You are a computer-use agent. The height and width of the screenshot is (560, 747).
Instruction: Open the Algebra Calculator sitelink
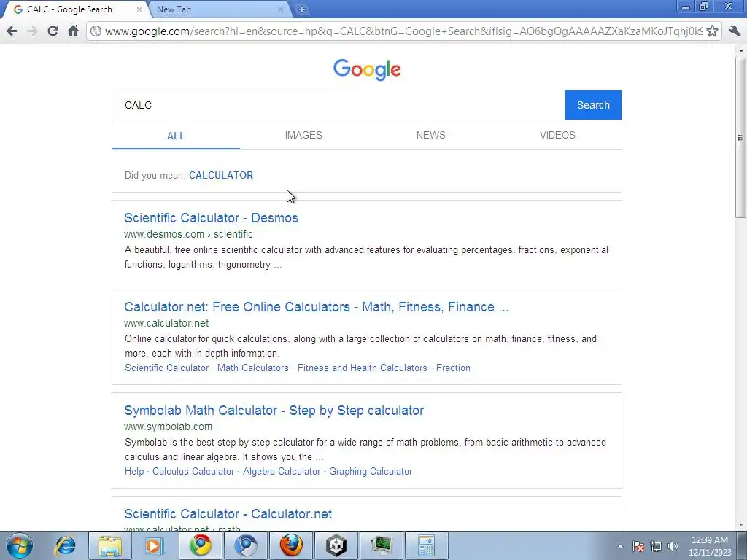coord(282,471)
